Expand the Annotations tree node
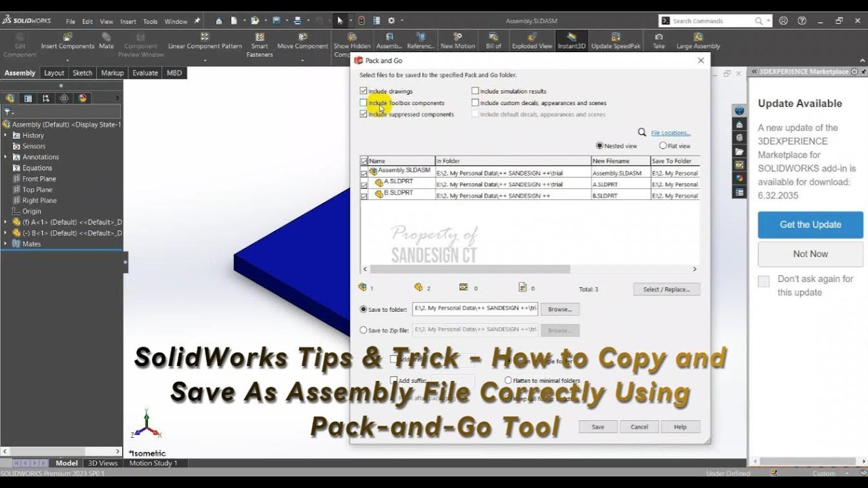The height and width of the screenshot is (488, 868). pos(6,157)
